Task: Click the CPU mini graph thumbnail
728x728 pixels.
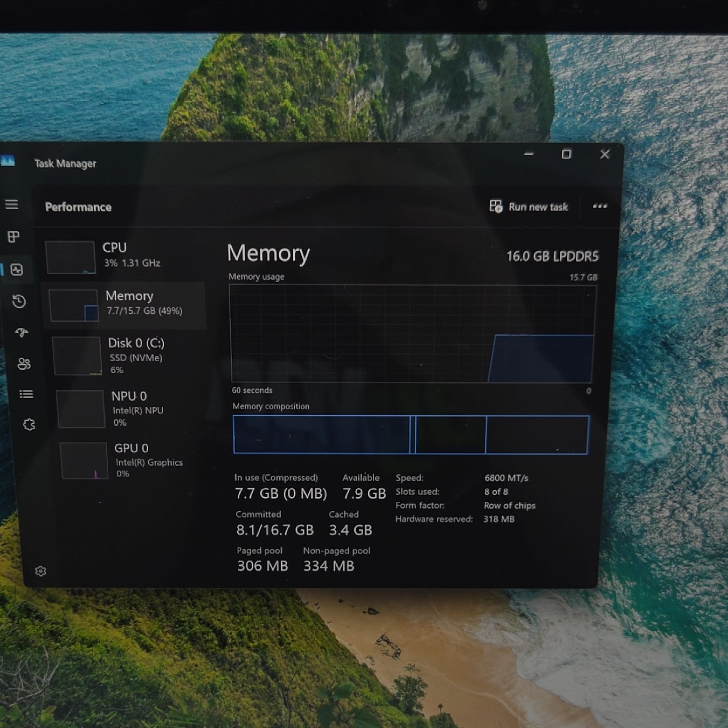Action: 70,257
